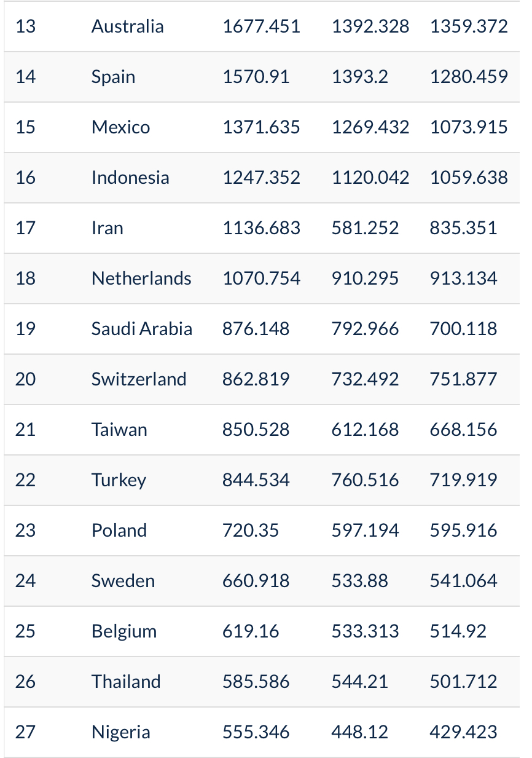
Task: Select Mexico's value 1371.635
Action: [x=262, y=127]
